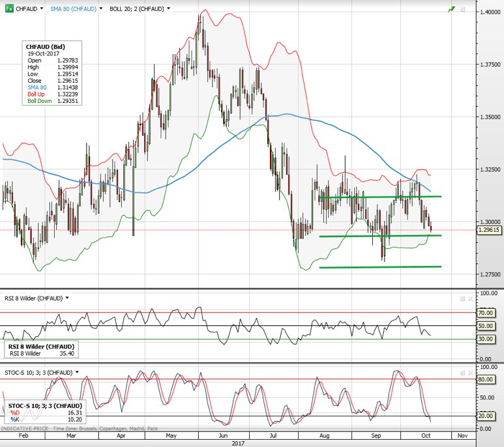Click the Close 1.29615 value in the legend

[x=68, y=81]
